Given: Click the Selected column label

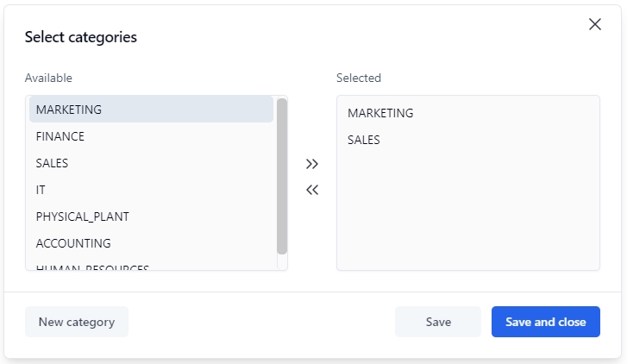Looking at the screenshot, I should tap(359, 78).
